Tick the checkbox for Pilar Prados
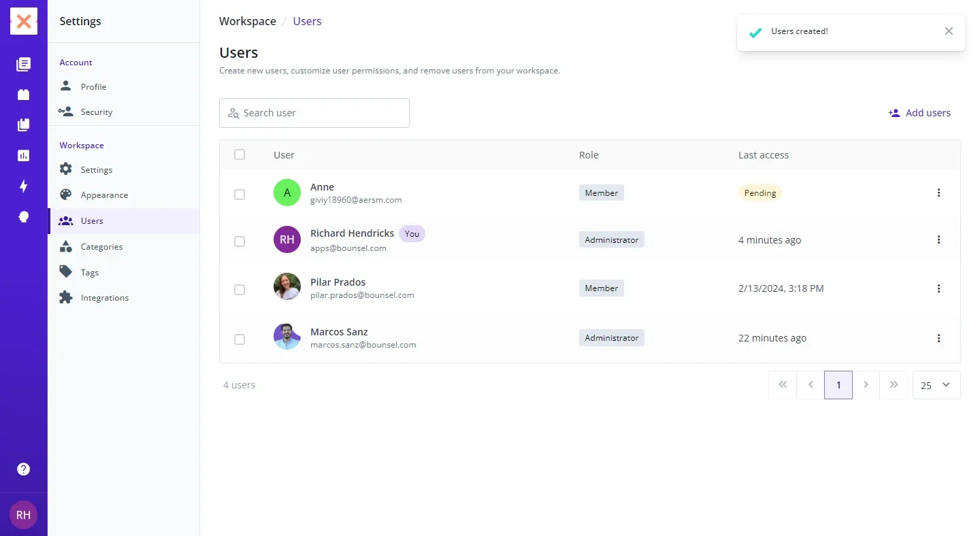 (240, 289)
